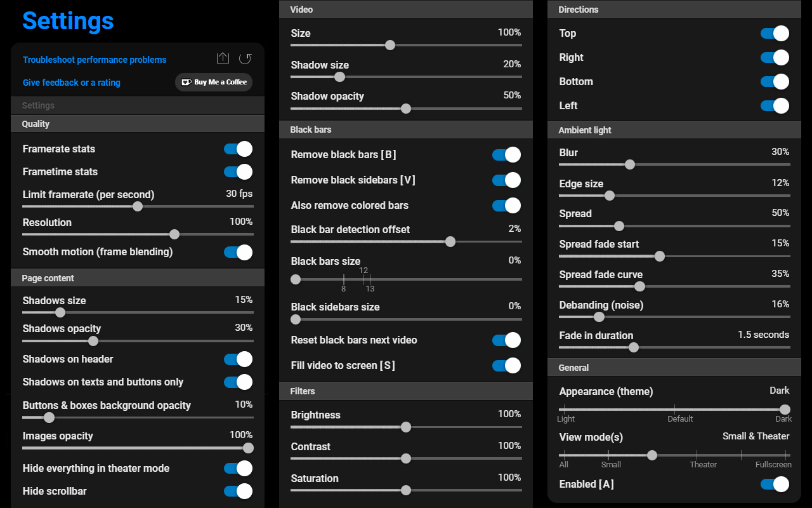Disable the Top direction toggle

(x=774, y=33)
